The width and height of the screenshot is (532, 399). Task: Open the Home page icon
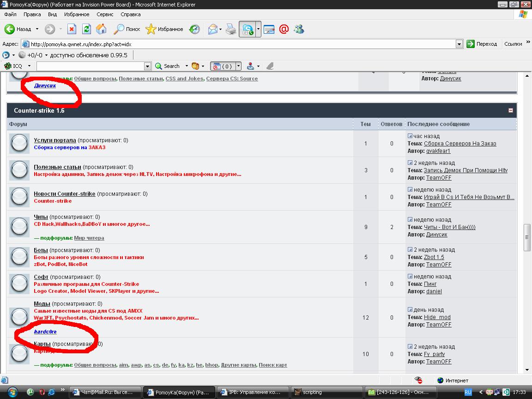click(x=101, y=29)
